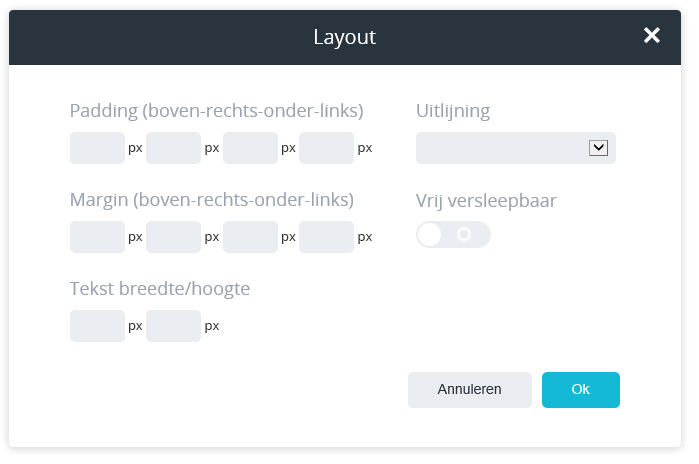The width and height of the screenshot is (699, 464).
Task: Focus the first Padding field (boven)
Action: click(x=97, y=148)
